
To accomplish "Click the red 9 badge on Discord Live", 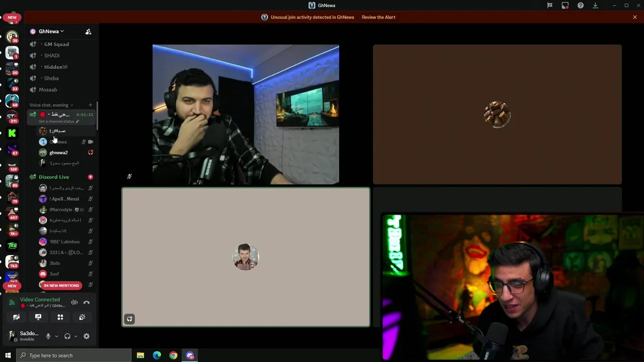I will coord(91,177).
